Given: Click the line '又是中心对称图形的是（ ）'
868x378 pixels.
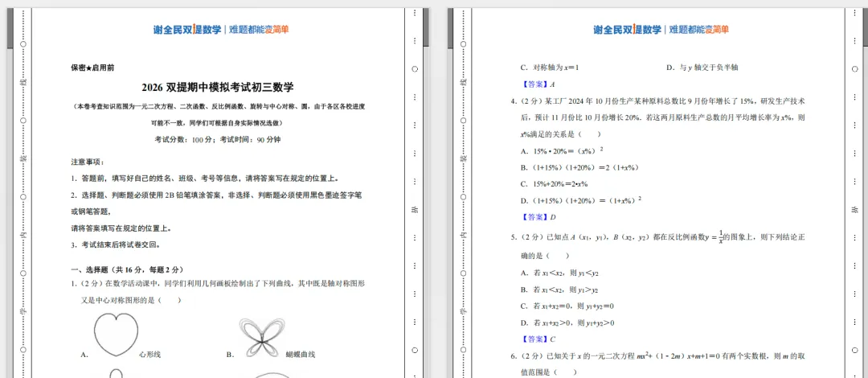Looking at the screenshot, I should (x=131, y=301).
